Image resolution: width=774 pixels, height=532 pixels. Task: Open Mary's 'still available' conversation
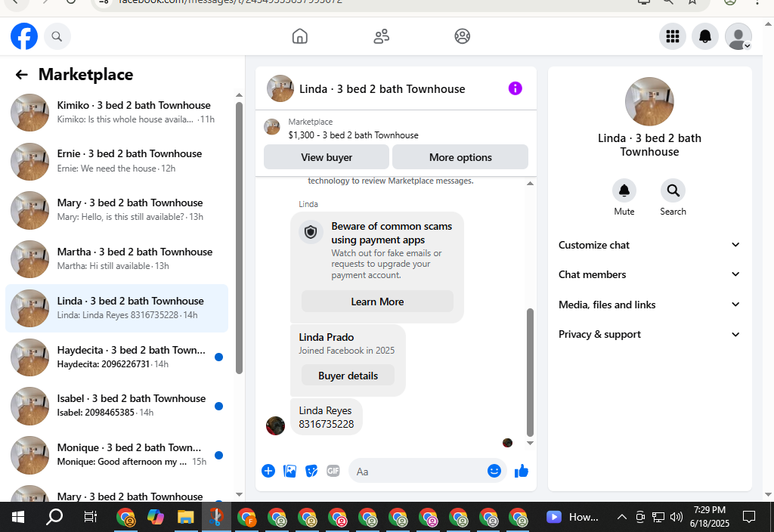click(117, 210)
